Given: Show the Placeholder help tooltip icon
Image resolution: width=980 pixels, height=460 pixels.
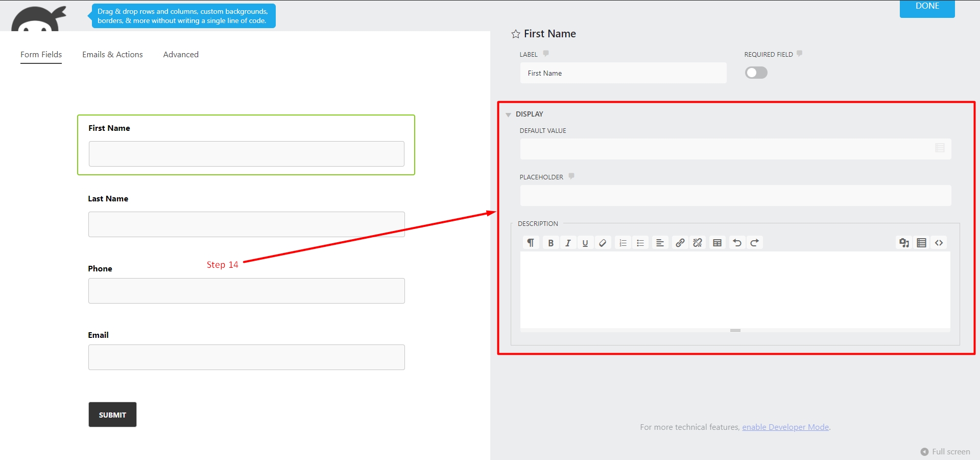Looking at the screenshot, I should pos(571,176).
